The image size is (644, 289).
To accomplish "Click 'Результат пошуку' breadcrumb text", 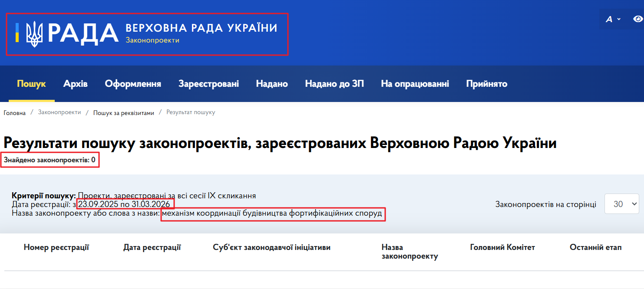I will (x=191, y=112).
